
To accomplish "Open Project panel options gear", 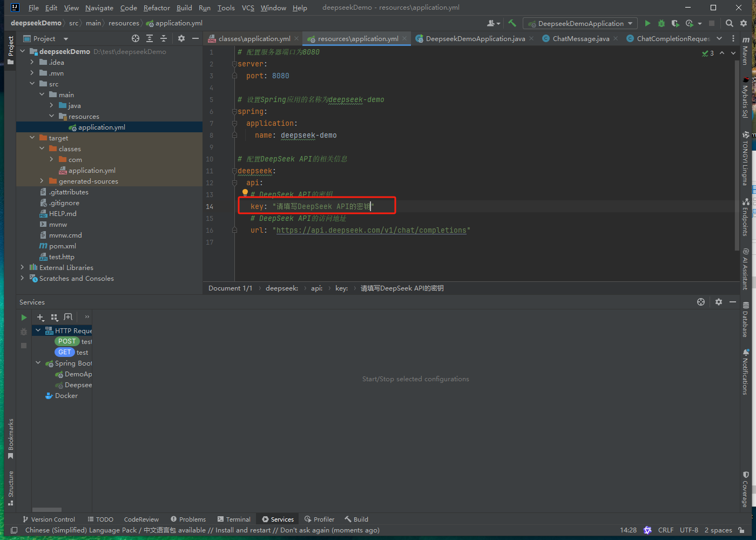I will coord(181,38).
